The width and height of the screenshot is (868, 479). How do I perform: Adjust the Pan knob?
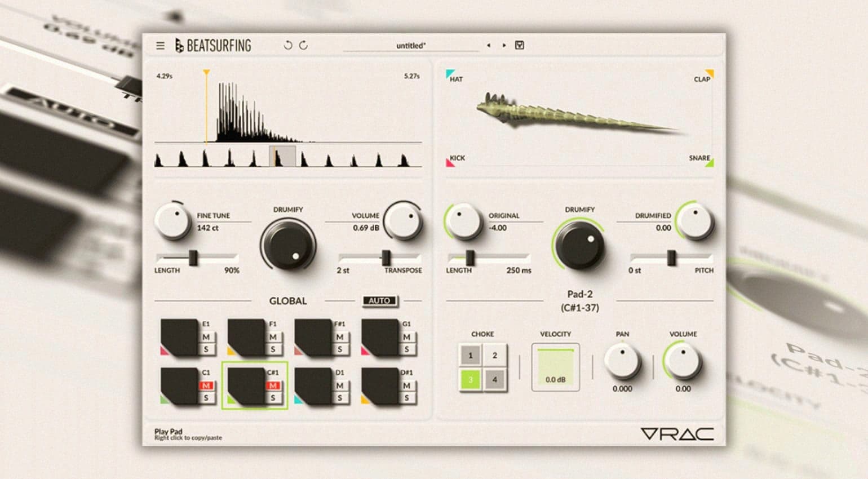tap(622, 361)
